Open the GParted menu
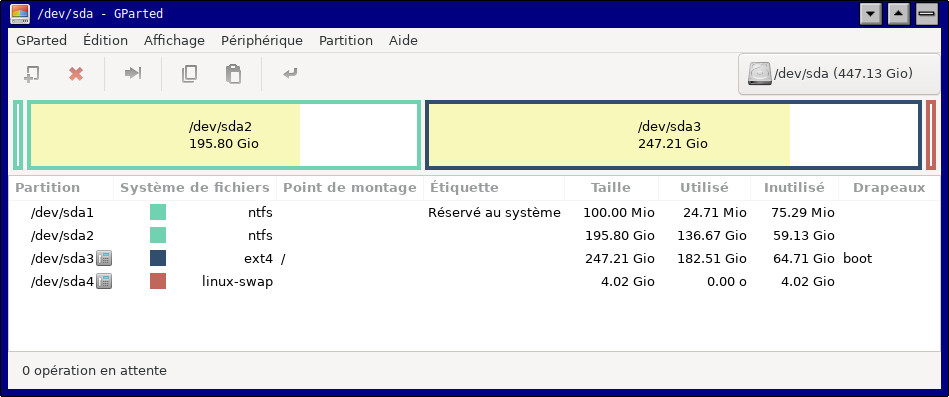The width and height of the screenshot is (949, 397). [42, 41]
